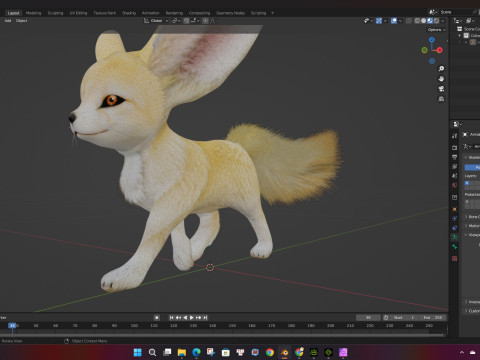Open the Rendering workspace tab
The height and width of the screenshot is (360, 480).
tap(174, 13)
